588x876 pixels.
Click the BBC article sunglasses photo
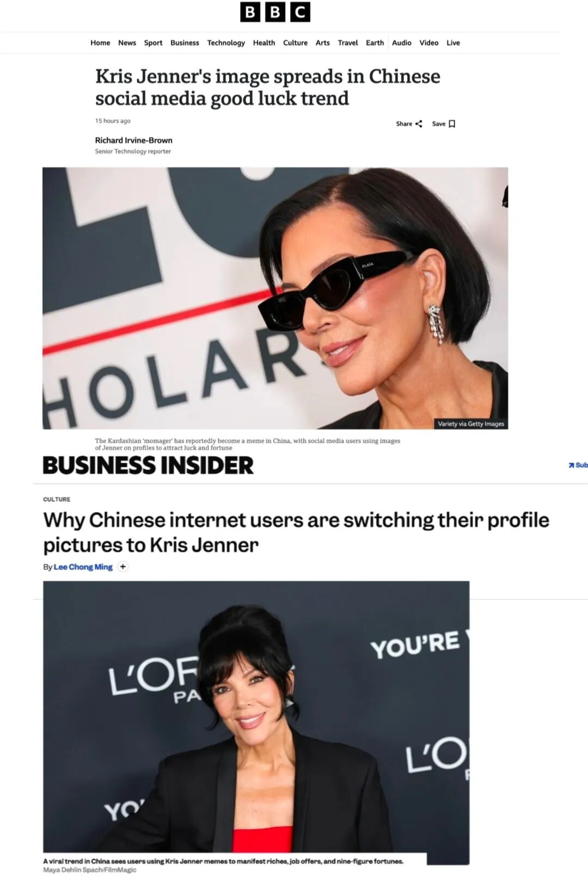pyautogui.click(x=275, y=298)
